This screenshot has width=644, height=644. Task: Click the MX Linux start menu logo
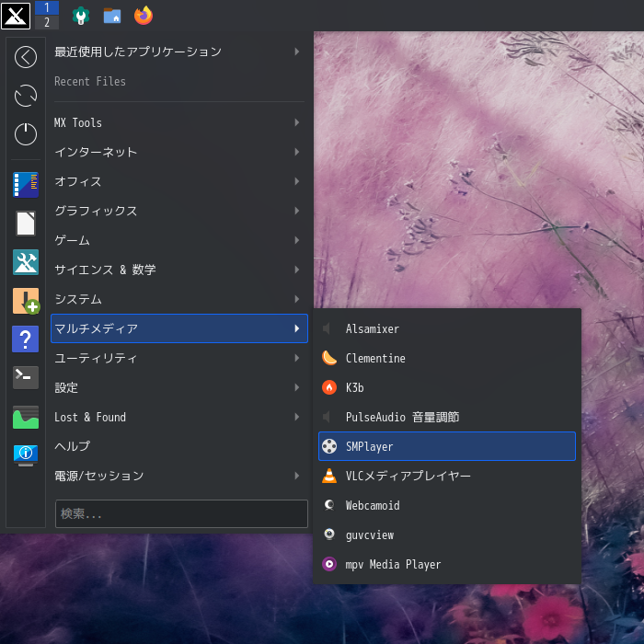pos(16,16)
